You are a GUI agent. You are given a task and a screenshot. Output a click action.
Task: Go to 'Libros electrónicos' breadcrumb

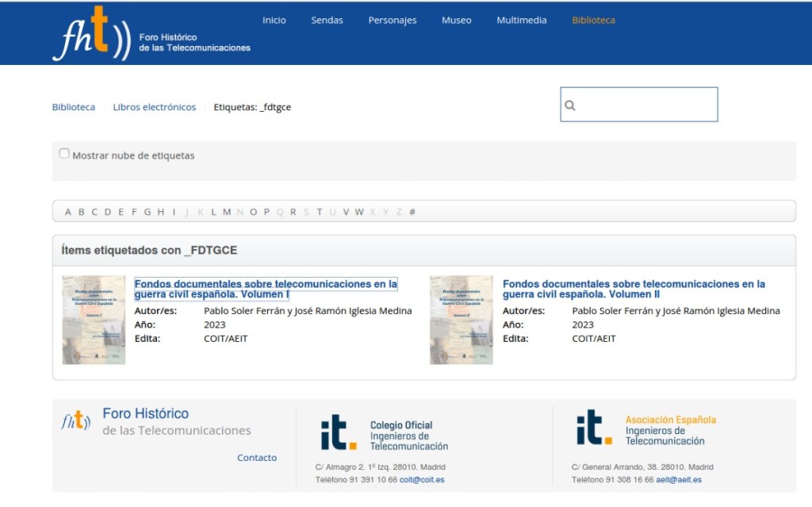pos(154,107)
